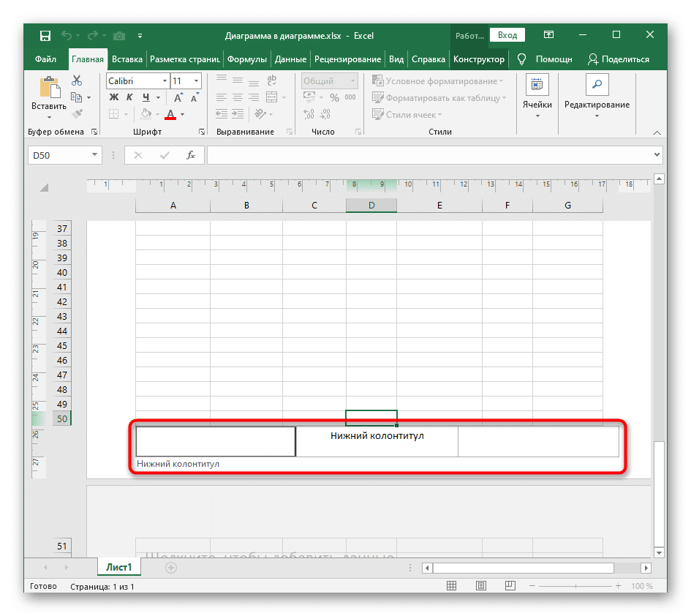Click the Insert Function fx icon
This screenshot has width=691, height=616.
tap(190, 155)
